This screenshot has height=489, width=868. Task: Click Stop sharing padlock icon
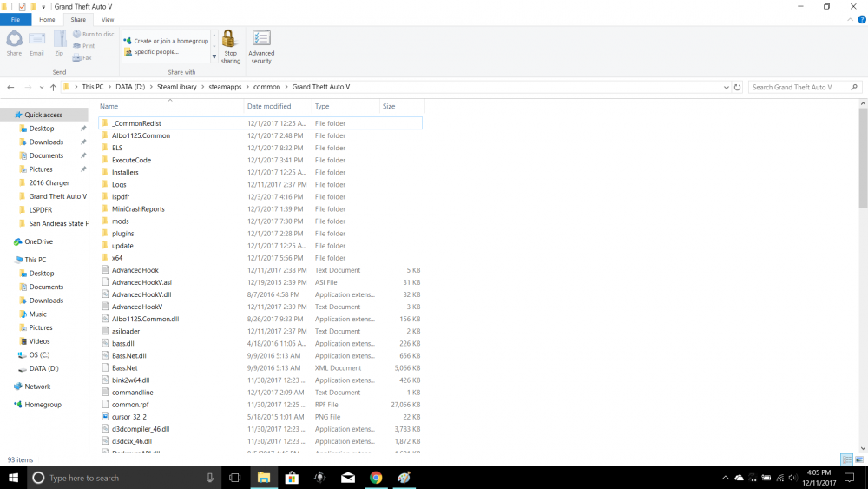230,47
